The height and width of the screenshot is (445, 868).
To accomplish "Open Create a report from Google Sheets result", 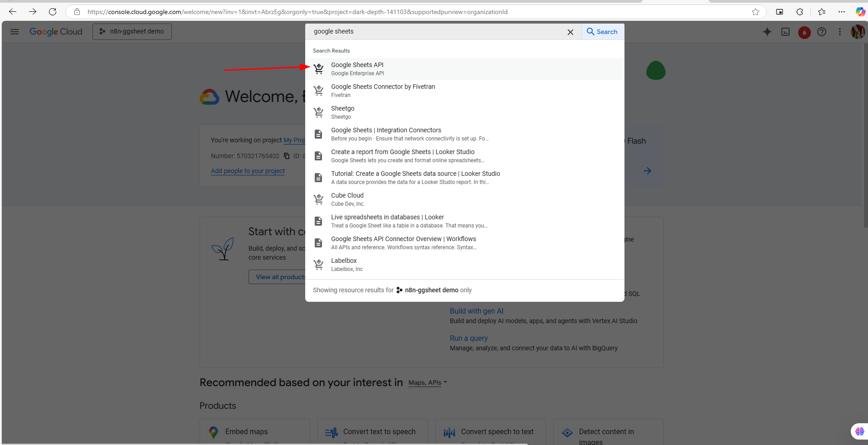I will 465,156.
